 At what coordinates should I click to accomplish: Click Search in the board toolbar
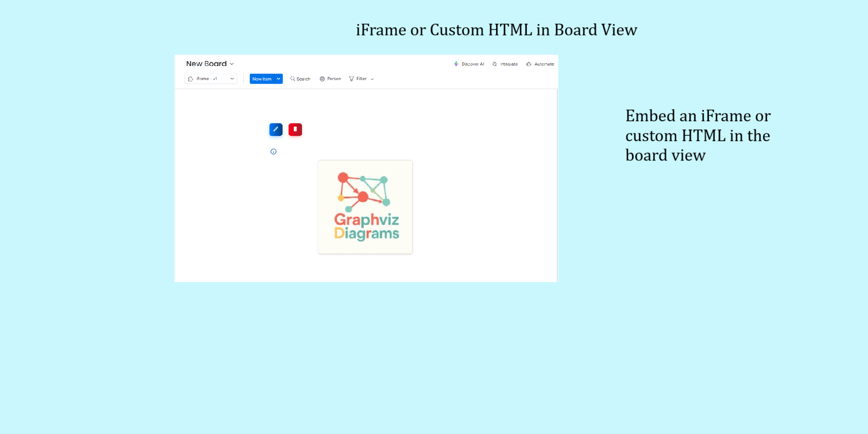tap(300, 79)
